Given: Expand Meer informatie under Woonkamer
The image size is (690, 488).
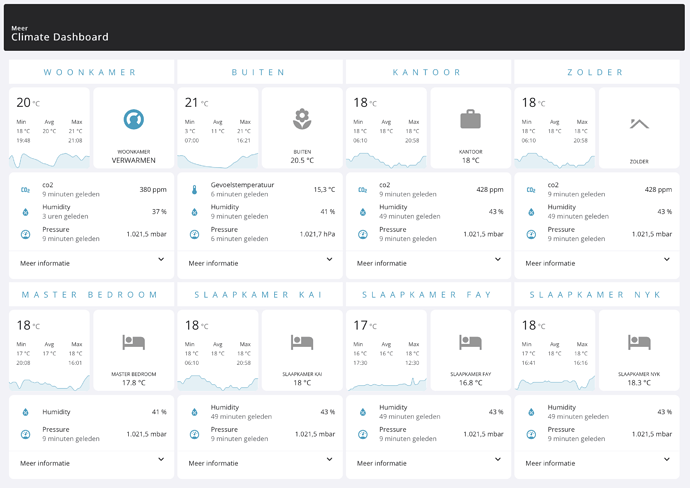Looking at the screenshot, I should click(x=92, y=263).
